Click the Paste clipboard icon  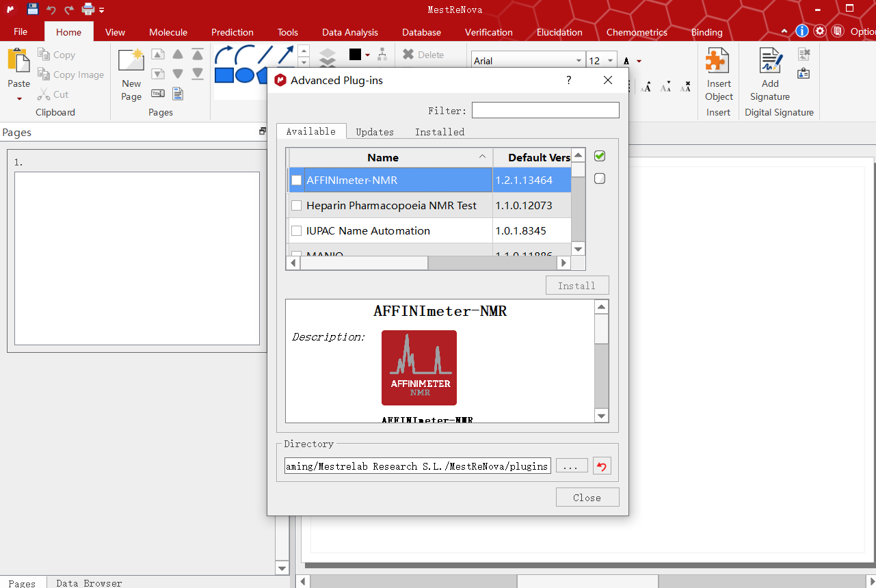pyautogui.click(x=18, y=59)
